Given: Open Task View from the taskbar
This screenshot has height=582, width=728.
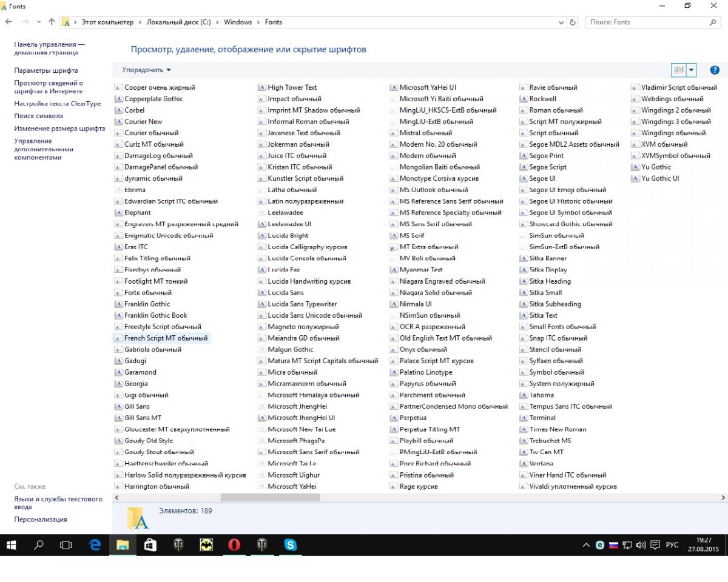Looking at the screenshot, I should pyautogui.click(x=66, y=545).
